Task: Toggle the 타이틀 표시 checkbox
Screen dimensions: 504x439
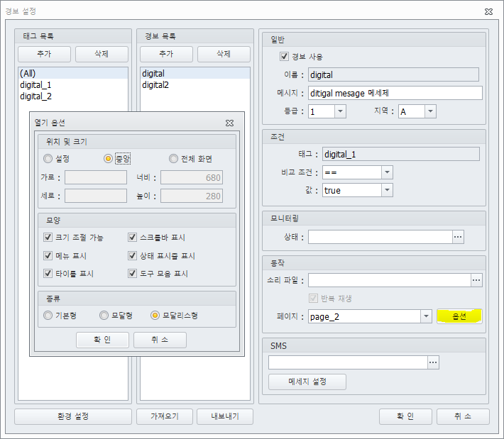Action: 48,273
